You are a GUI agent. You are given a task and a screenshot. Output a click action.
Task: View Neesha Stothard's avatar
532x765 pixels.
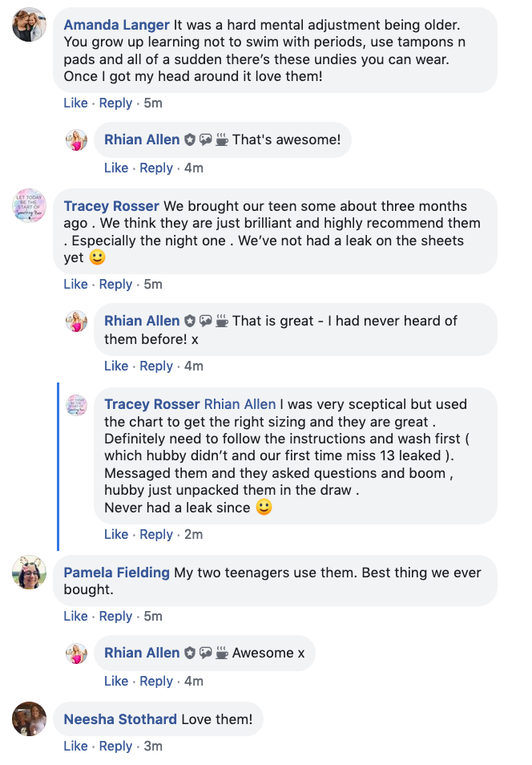(30, 718)
